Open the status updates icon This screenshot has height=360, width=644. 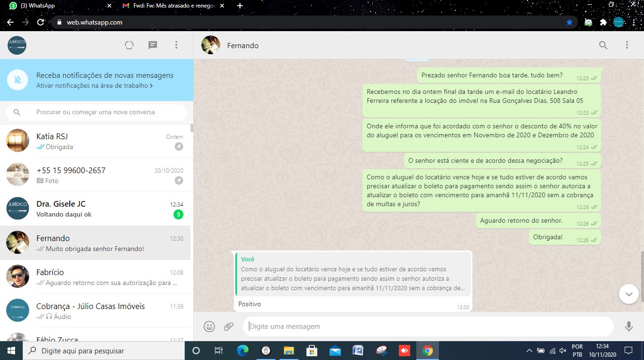tap(129, 45)
